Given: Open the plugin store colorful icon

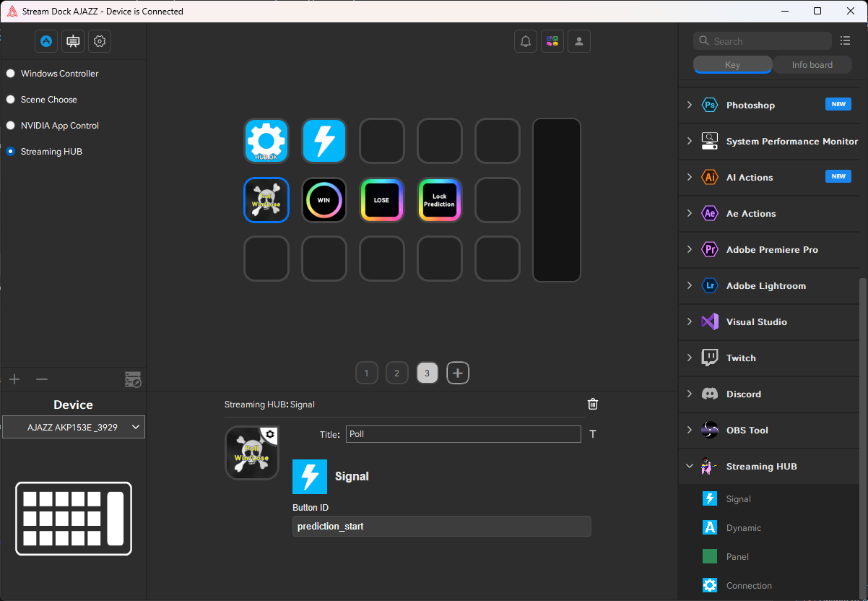Looking at the screenshot, I should (552, 41).
